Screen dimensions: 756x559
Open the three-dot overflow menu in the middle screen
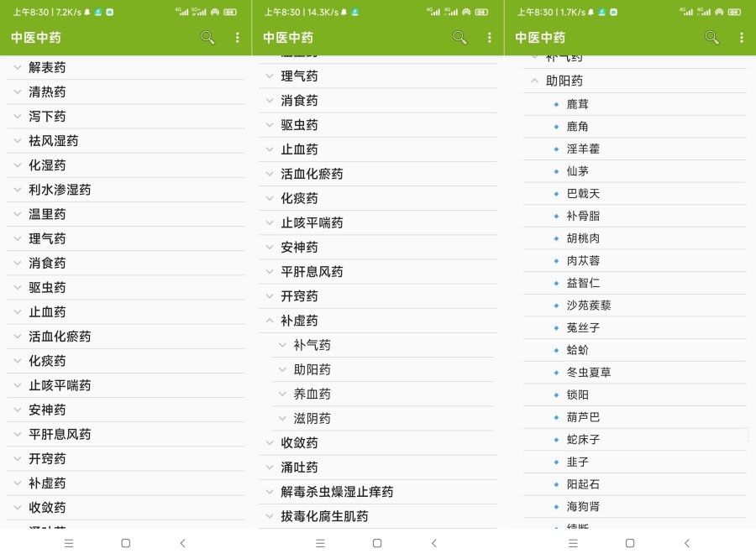point(489,38)
